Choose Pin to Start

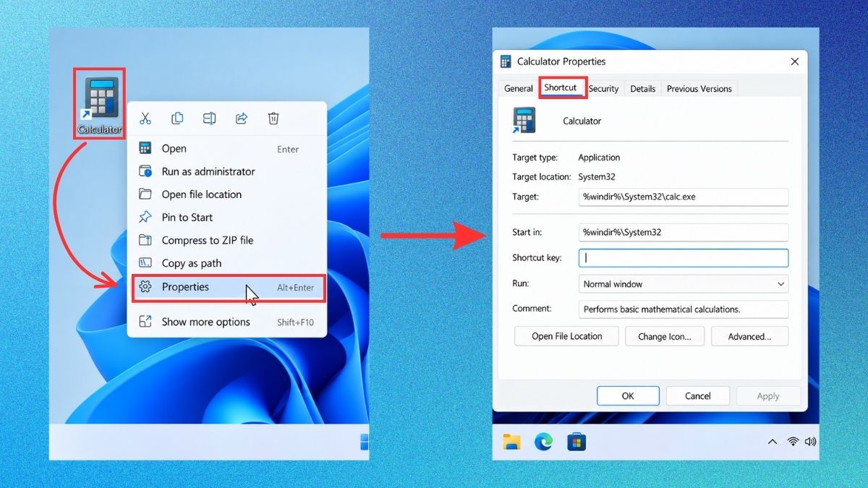point(227,218)
